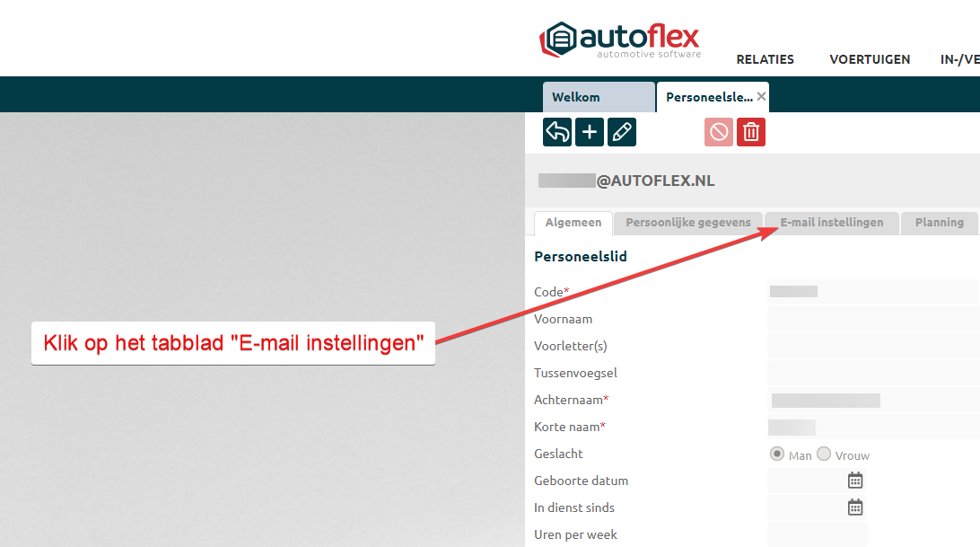This screenshot has width=980, height=547.
Task: Click the pencil edit icon
Action: pos(622,132)
